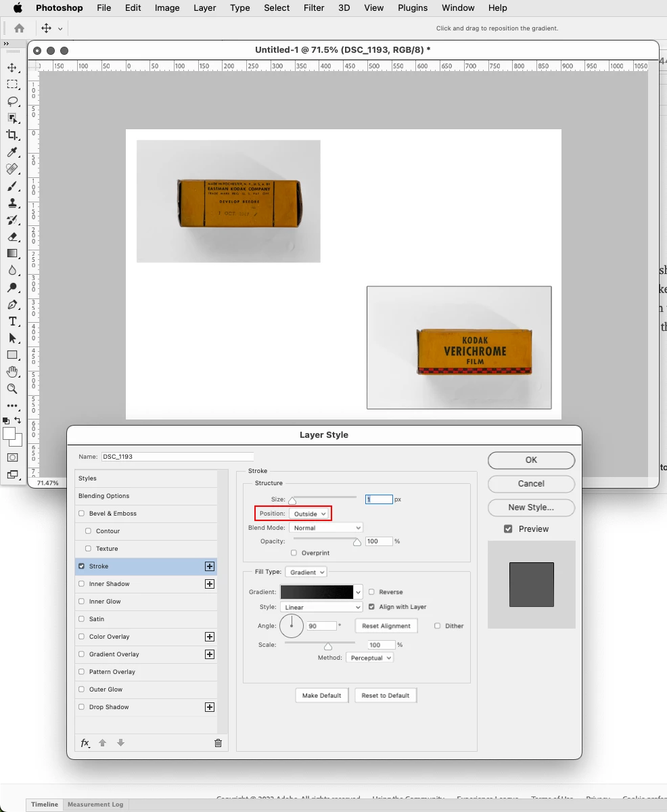Open the Blend Mode dropdown
The image size is (667, 812).
coord(326,528)
